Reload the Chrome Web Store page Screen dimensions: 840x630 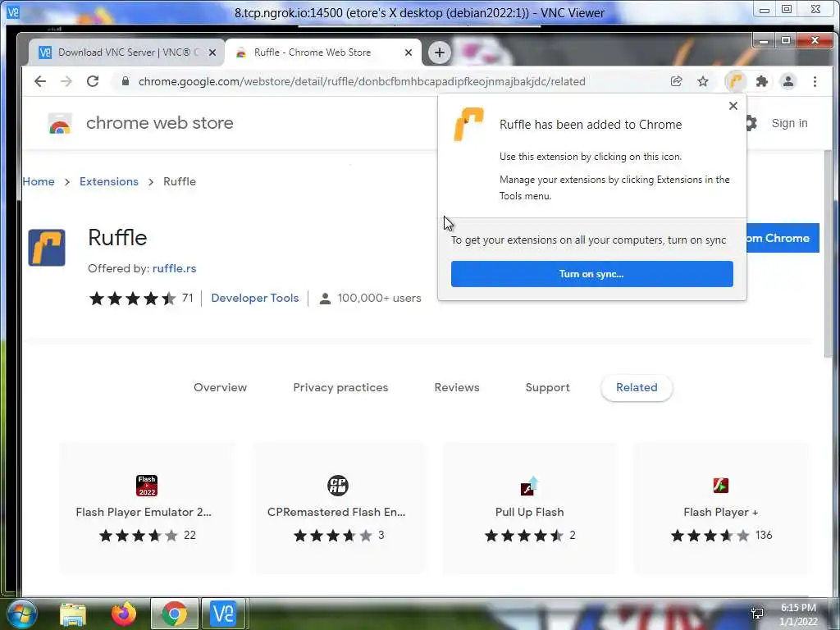point(93,81)
